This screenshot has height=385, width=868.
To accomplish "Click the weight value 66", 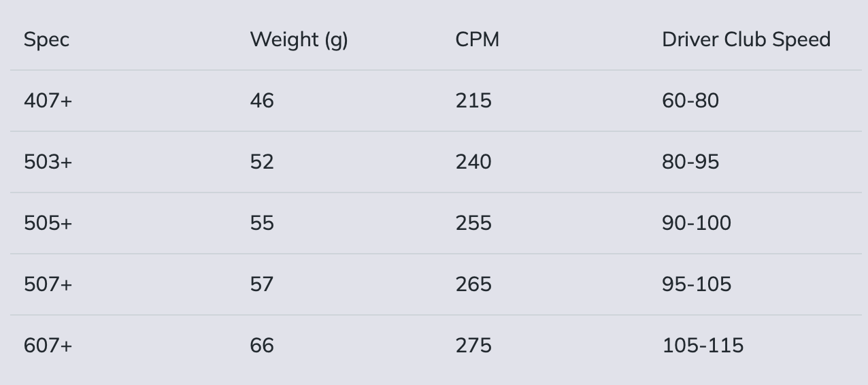I will pyautogui.click(x=262, y=346).
